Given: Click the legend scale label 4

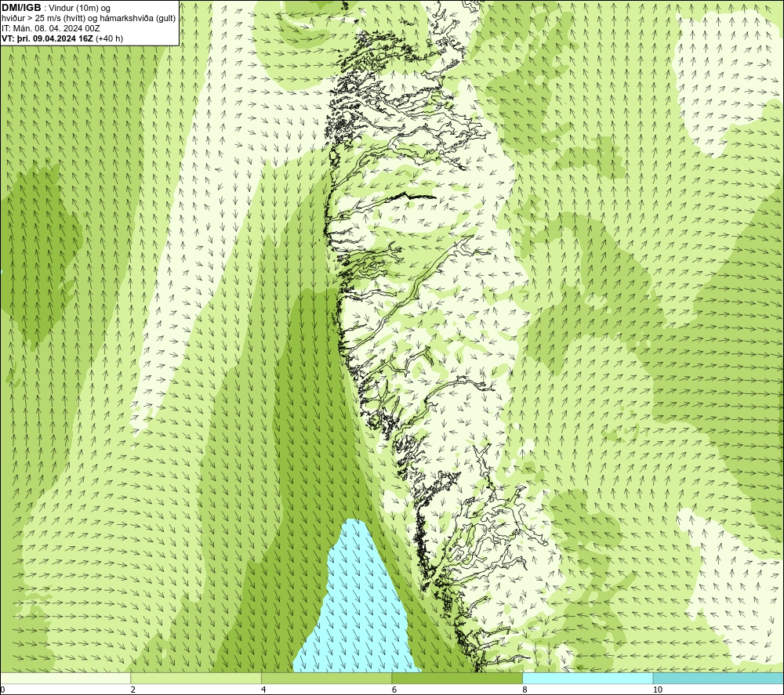Looking at the screenshot, I should click(x=263, y=690).
